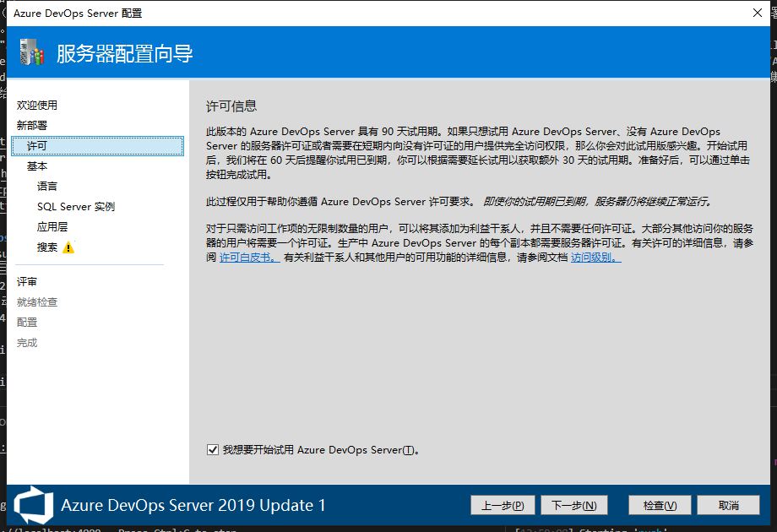This screenshot has width=777, height=532.
Task: Select the 新部署 navigation node
Action: [x=32, y=126]
